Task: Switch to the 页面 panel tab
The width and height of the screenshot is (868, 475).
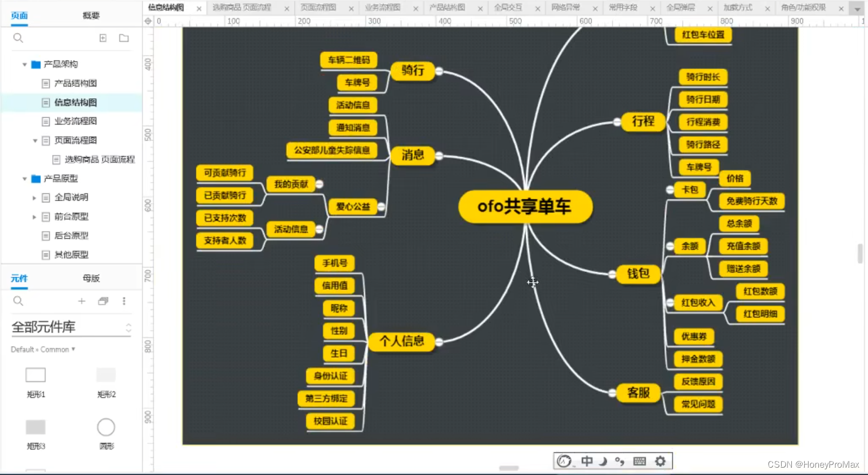Action: point(19,15)
